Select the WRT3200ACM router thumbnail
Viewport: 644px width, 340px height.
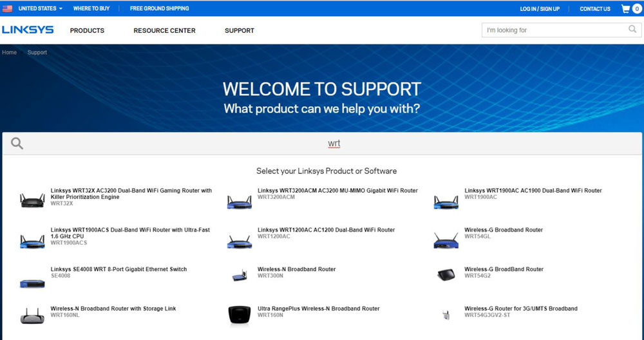(x=240, y=202)
